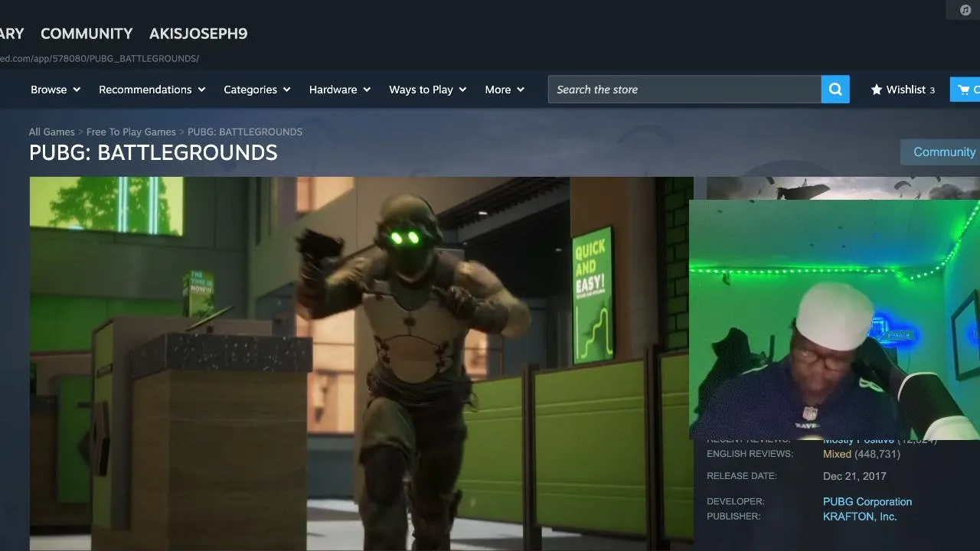Click the store page URL text

[x=100, y=58]
